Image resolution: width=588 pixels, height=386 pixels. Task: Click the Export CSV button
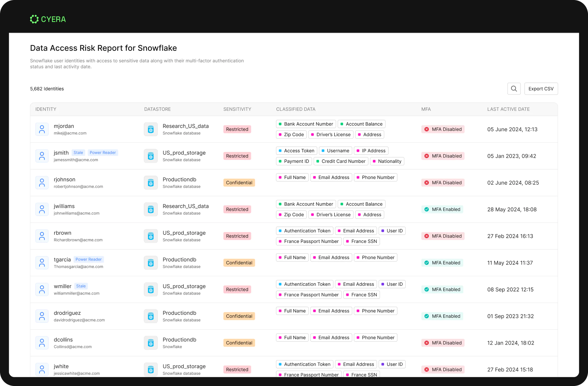click(541, 89)
